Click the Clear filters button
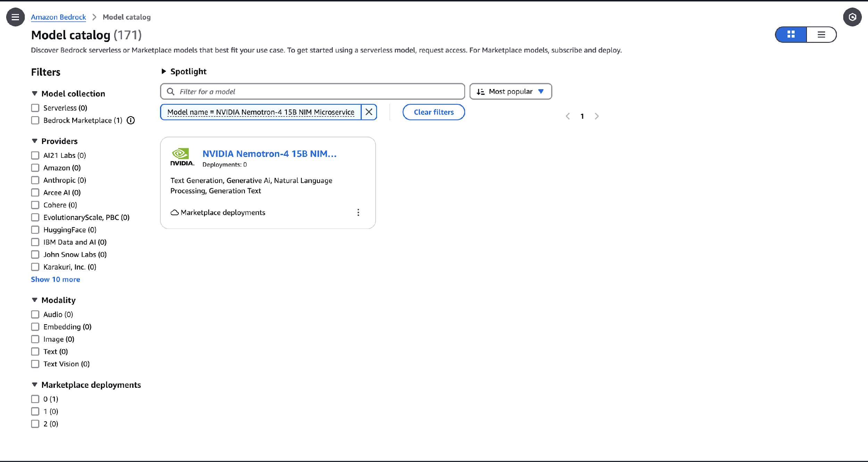The width and height of the screenshot is (868, 462). click(x=433, y=112)
